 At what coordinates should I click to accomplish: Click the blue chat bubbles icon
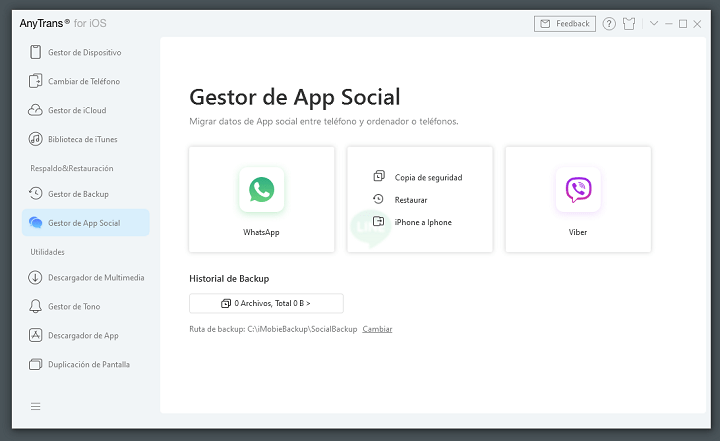pyautogui.click(x=35, y=223)
